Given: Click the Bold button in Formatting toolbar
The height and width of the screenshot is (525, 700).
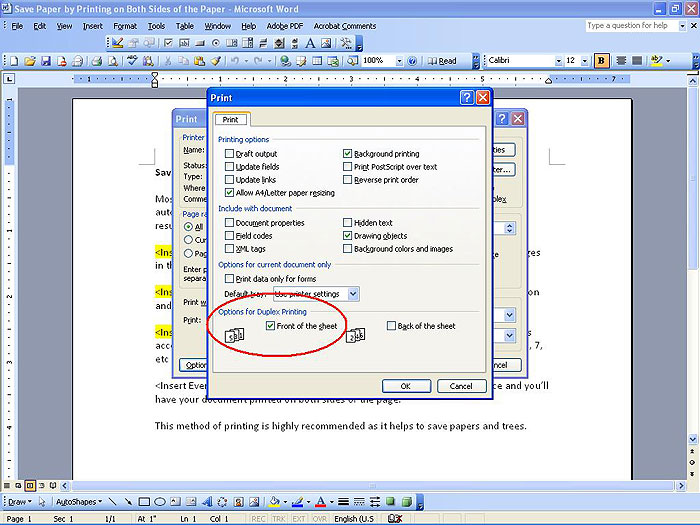Looking at the screenshot, I should point(601,61).
